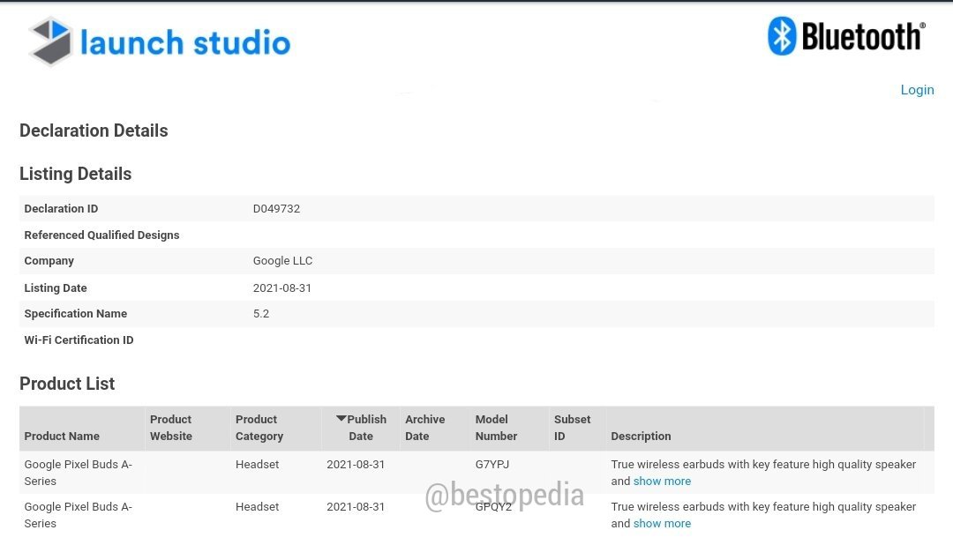Expand show more for model G7YPJ
The image size is (953, 560).
(662, 481)
